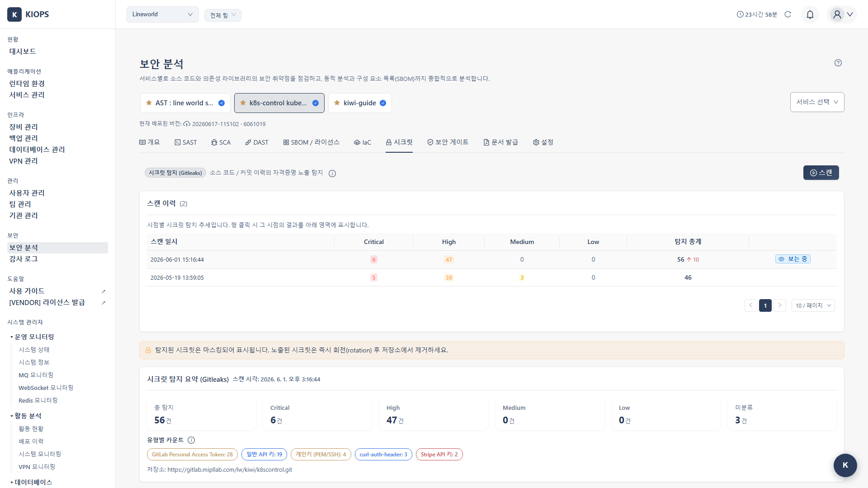Viewport: 868px width, 488px height.
Task: Open the user profile menu
Action: tap(842, 14)
